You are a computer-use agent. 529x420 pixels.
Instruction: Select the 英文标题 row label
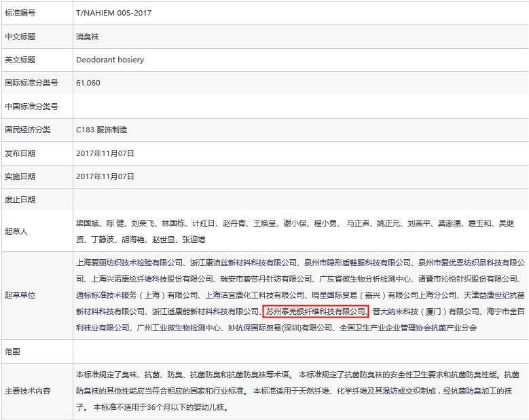point(20,60)
